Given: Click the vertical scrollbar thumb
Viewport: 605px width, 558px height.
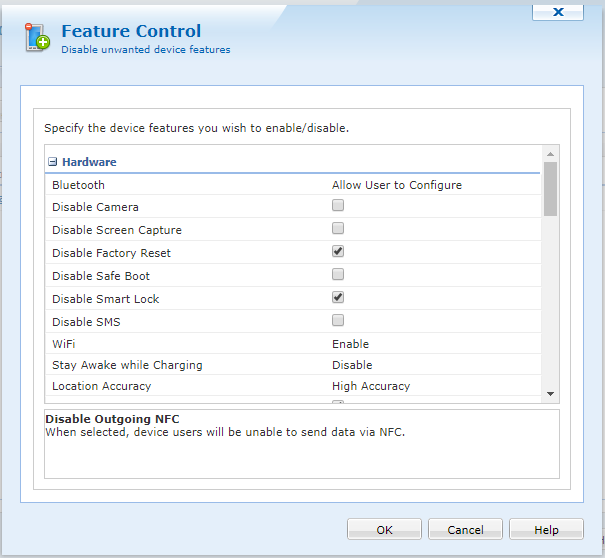Looking at the screenshot, I should point(550,188).
